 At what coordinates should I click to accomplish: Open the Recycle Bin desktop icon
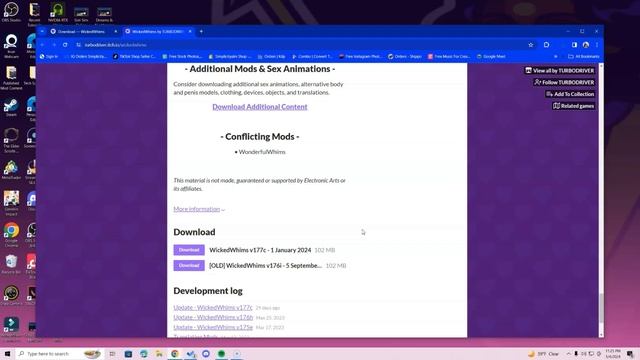coord(11,264)
